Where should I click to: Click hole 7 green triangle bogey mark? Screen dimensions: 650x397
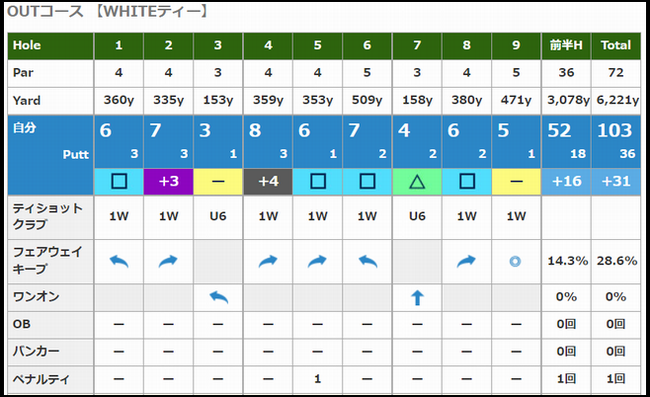pyautogui.click(x=417, y=182)
